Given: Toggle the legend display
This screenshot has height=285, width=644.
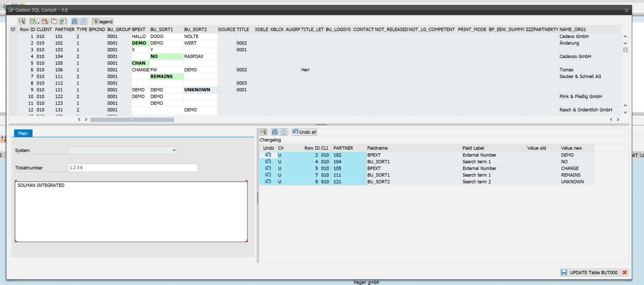Looking at the screenshot, I should [102, 21].
